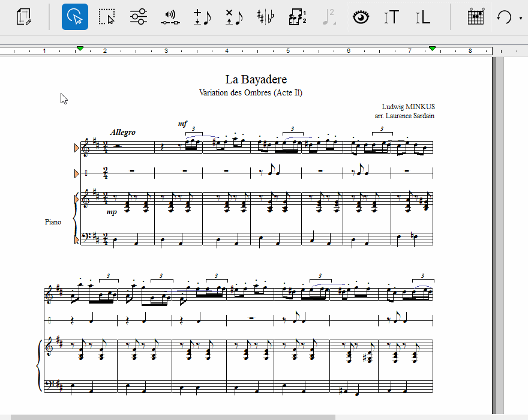The width and height of the screenshot is (528, 420).
Task: Click the "mf" dynamic marking
Action: point(182,124)
